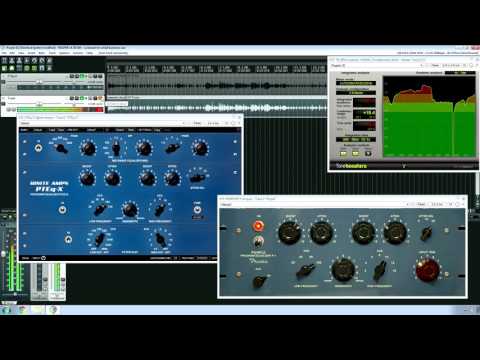Click the 2 in 2 out button in PTEq-X window
Viewport: 480px width, 360px height.
[213, 123]
